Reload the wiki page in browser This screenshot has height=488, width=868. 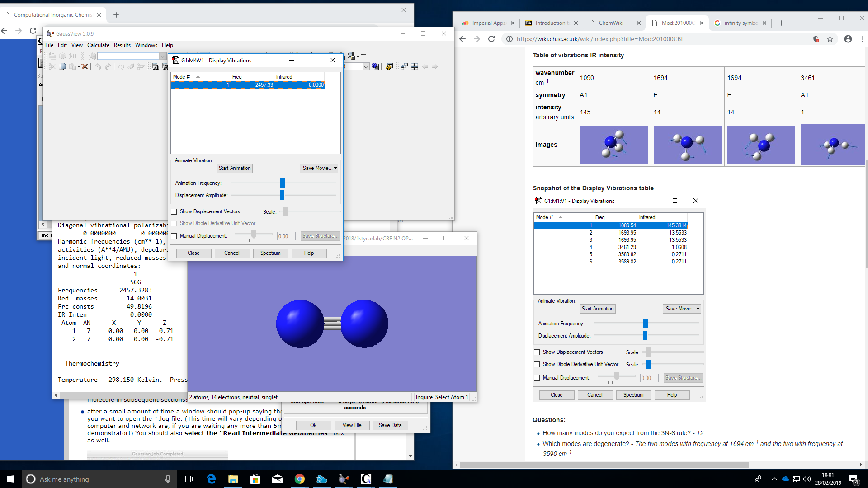click(491, 39)
